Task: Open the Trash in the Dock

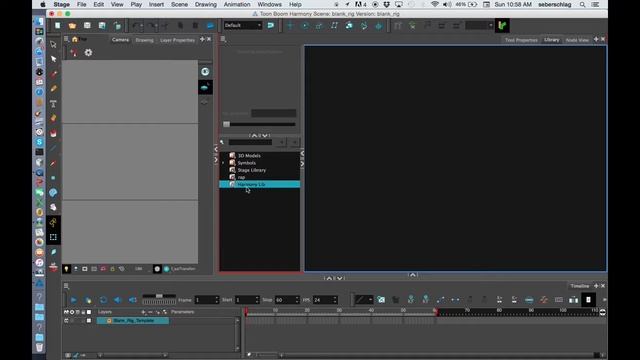Action: coord(39,347)
